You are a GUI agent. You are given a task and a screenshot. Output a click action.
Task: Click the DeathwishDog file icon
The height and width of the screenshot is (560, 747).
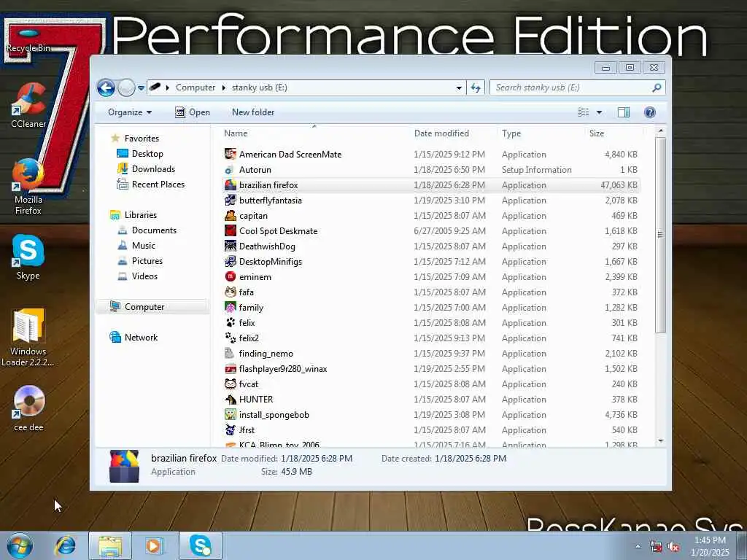231,246
